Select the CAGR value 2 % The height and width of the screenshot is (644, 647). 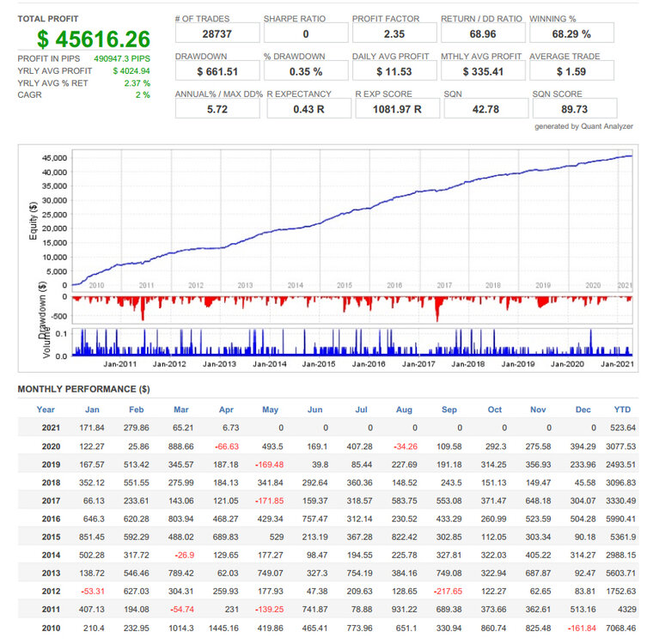pyautogui.click(x=143, y=94)
